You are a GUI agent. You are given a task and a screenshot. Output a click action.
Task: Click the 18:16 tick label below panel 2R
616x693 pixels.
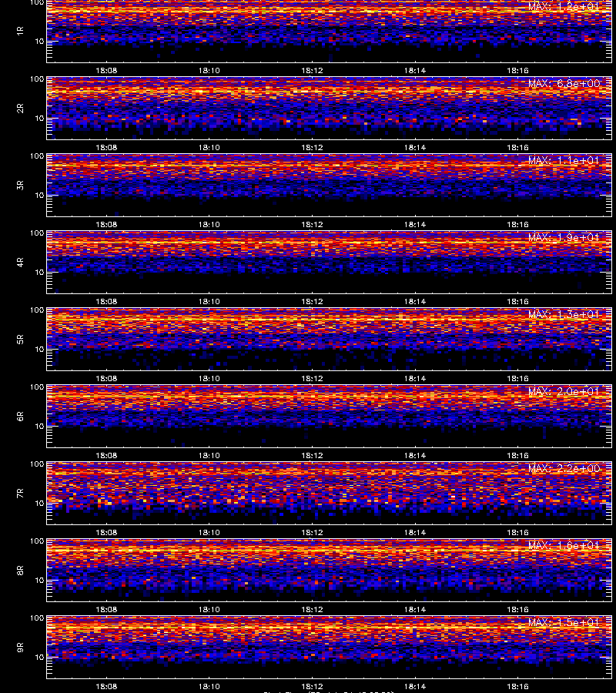(x=517, y=147)
